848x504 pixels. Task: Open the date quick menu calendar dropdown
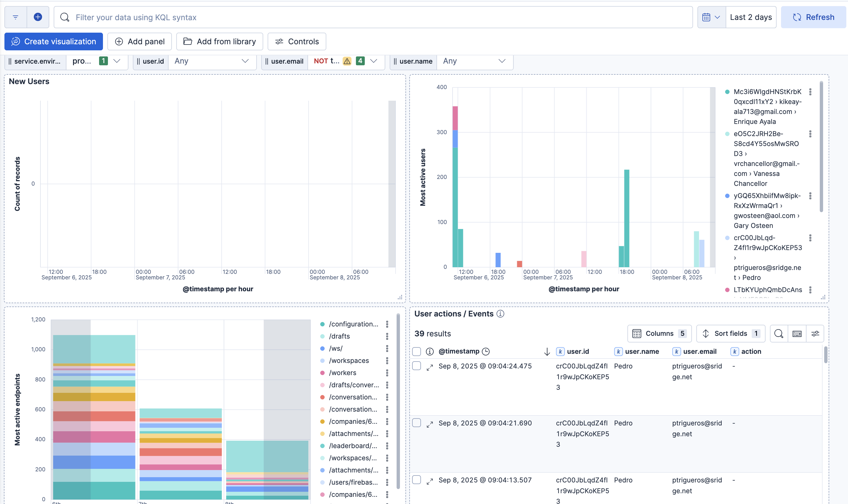point(712,17)
